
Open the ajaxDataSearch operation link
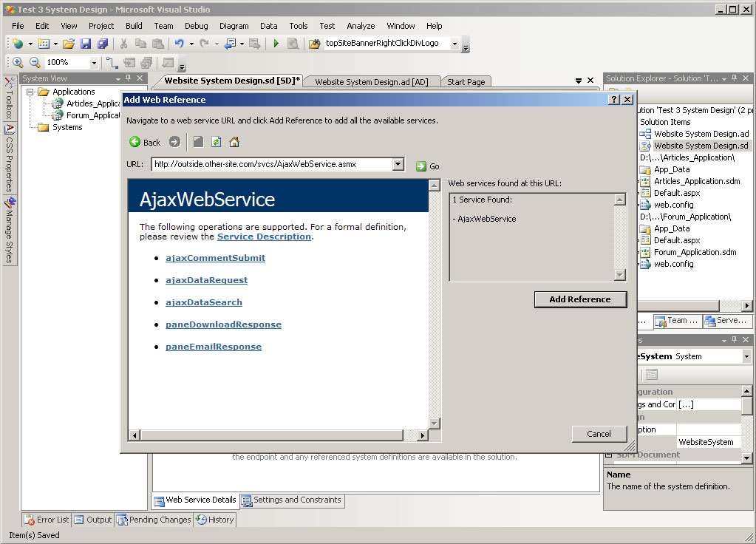[x=204, y=302]
